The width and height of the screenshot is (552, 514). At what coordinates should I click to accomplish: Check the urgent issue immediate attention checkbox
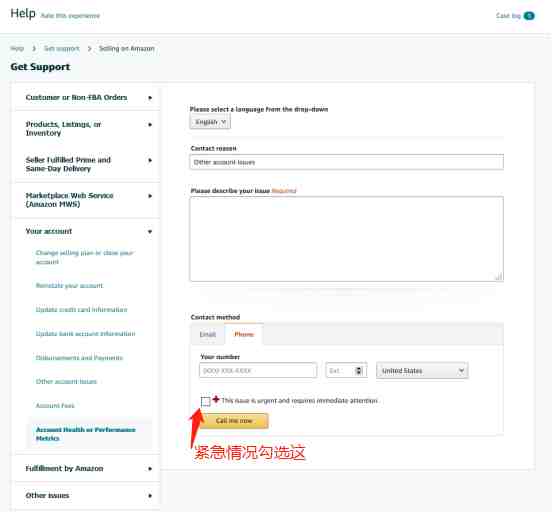tap(206, 401)
